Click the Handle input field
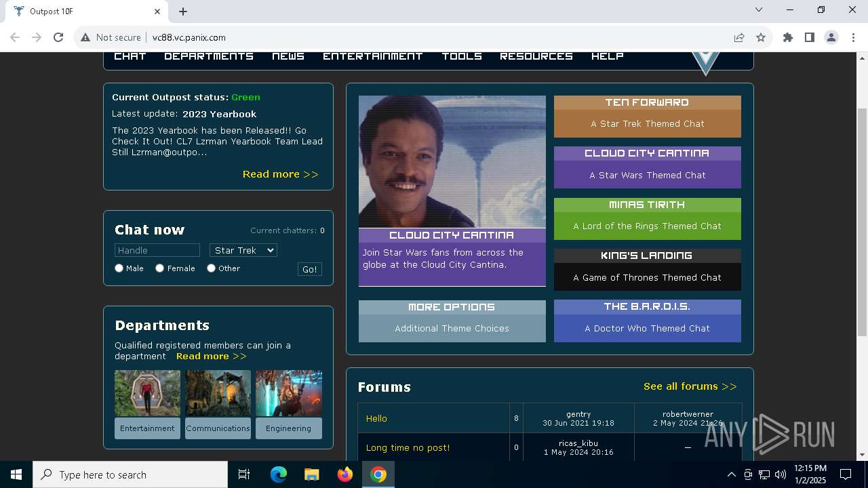 tap(157, 251)
